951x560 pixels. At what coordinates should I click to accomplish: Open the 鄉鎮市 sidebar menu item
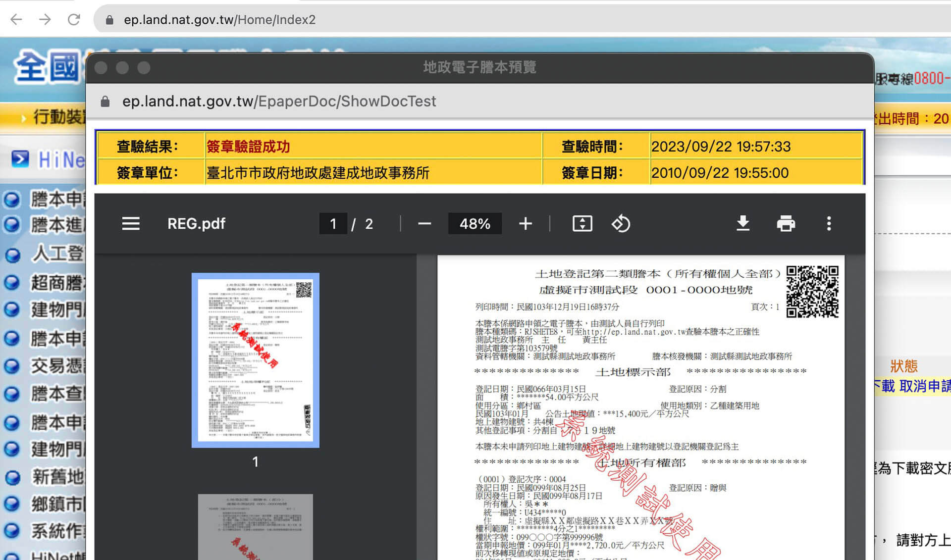57,504
